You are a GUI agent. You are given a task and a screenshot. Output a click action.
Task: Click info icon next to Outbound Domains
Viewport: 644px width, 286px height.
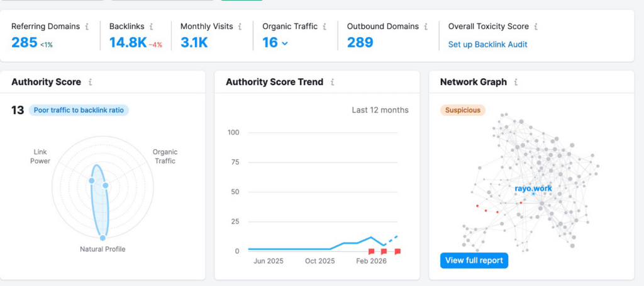(x=426, y=27)
